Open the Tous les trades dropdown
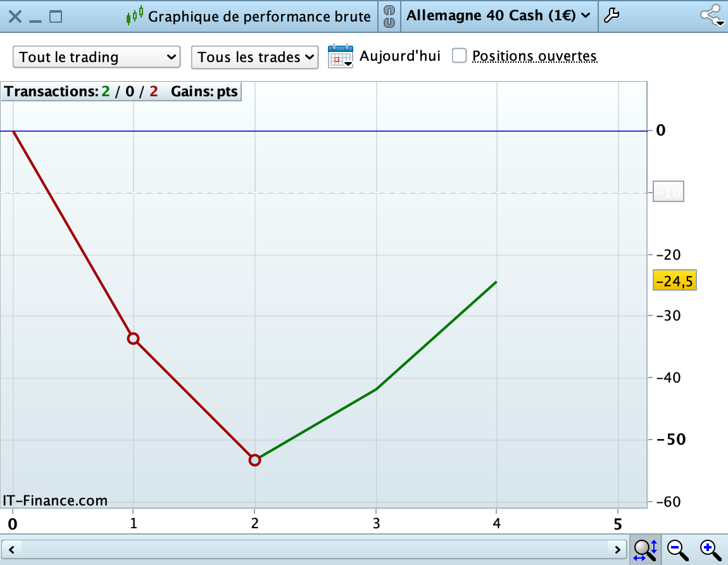The image size is (728, 565). (x=255, y=57)
